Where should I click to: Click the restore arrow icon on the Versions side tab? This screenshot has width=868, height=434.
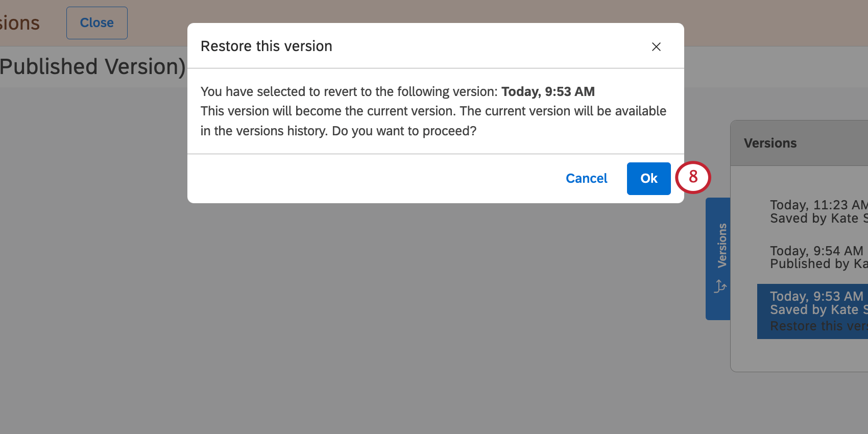coord(720,286)
